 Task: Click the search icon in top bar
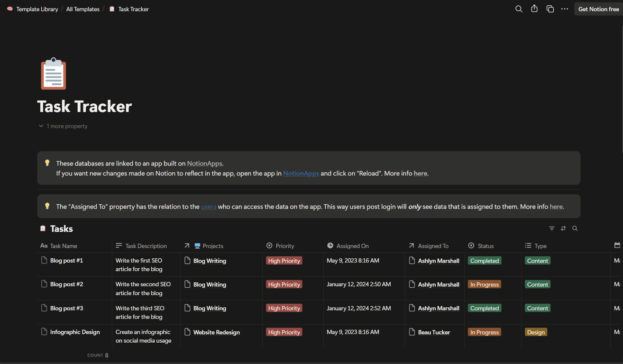[519, 9]
